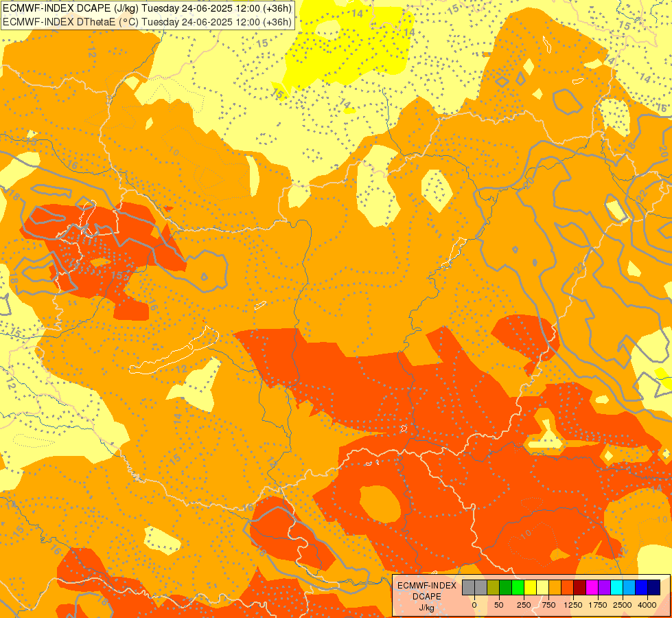
Task: Click the legend value 1250
Action: pyautogui.click(x=573, y=605)
